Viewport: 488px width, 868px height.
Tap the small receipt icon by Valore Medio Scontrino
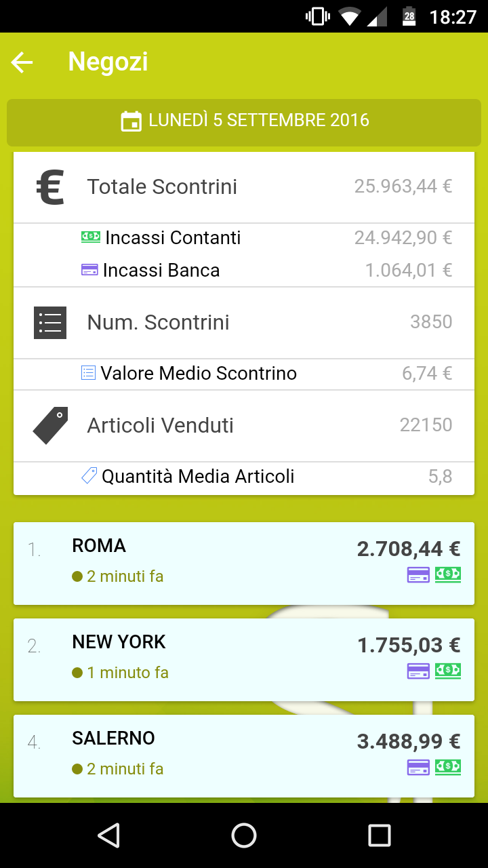[88, 372]
